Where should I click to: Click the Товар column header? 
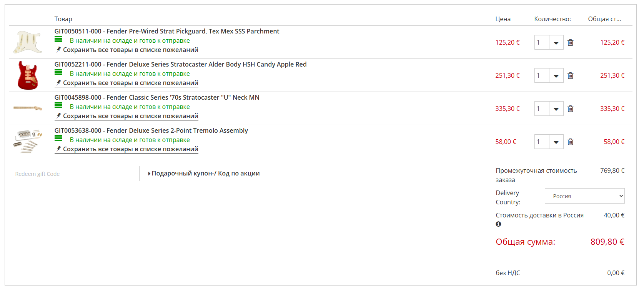point(63,19)
